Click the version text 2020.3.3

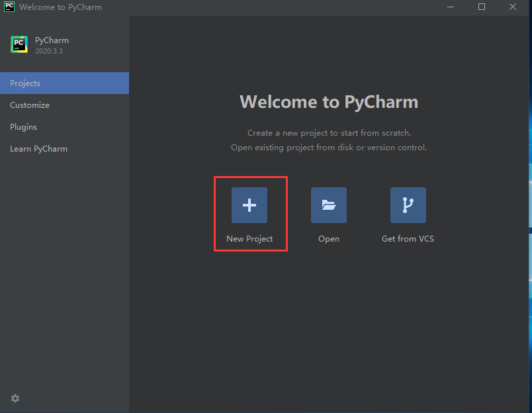pyautogui.click(x=49, y=51)
